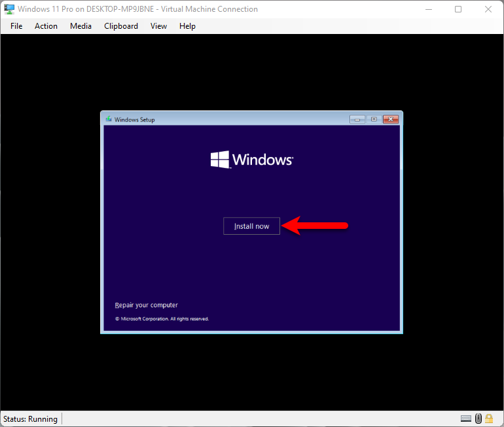Viewport: 504px width, 427px height.
Task: Minimize the Windows Setup dialog
Action: coord(357,120)
